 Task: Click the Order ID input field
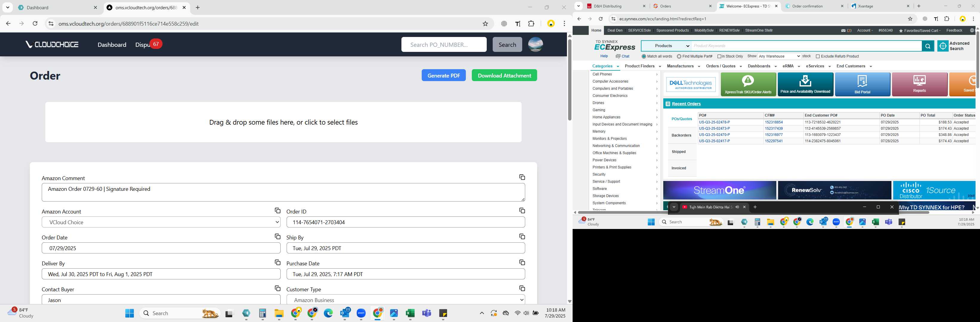tap(406, 222)
